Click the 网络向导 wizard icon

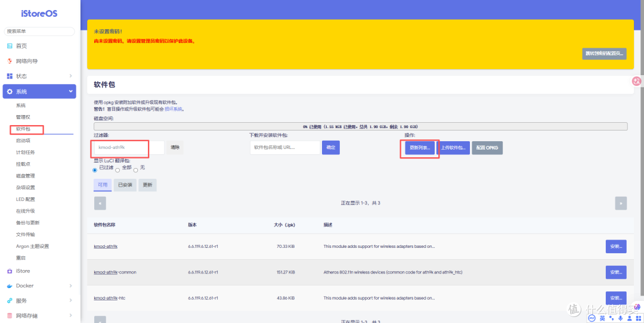tap(10, 61)
